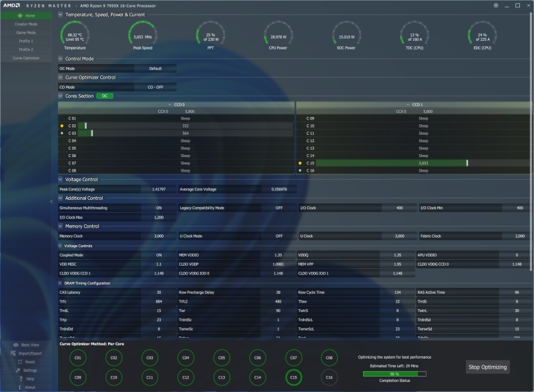Screen dimensions: 534x392
Task: Select core C14 circle in optimizer
Action: click(258, 377)
